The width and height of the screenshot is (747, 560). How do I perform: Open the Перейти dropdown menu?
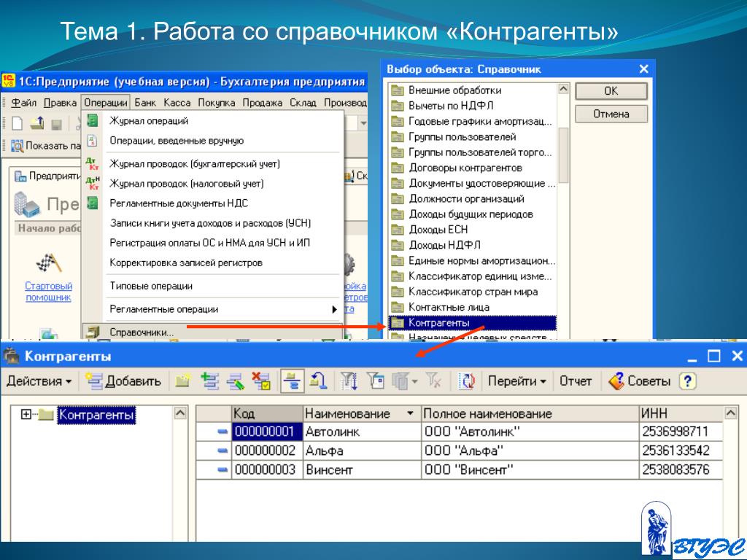(517, 381)
